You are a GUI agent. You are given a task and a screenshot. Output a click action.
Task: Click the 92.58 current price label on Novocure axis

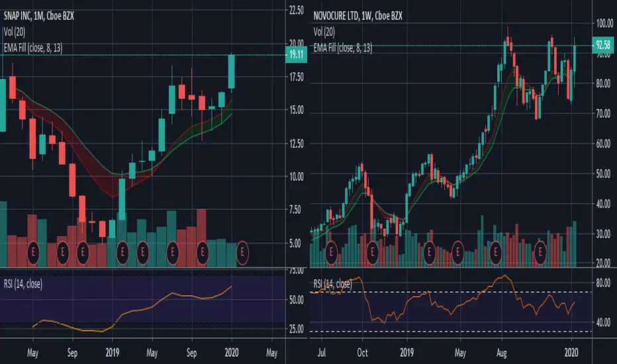coord(603,45)
